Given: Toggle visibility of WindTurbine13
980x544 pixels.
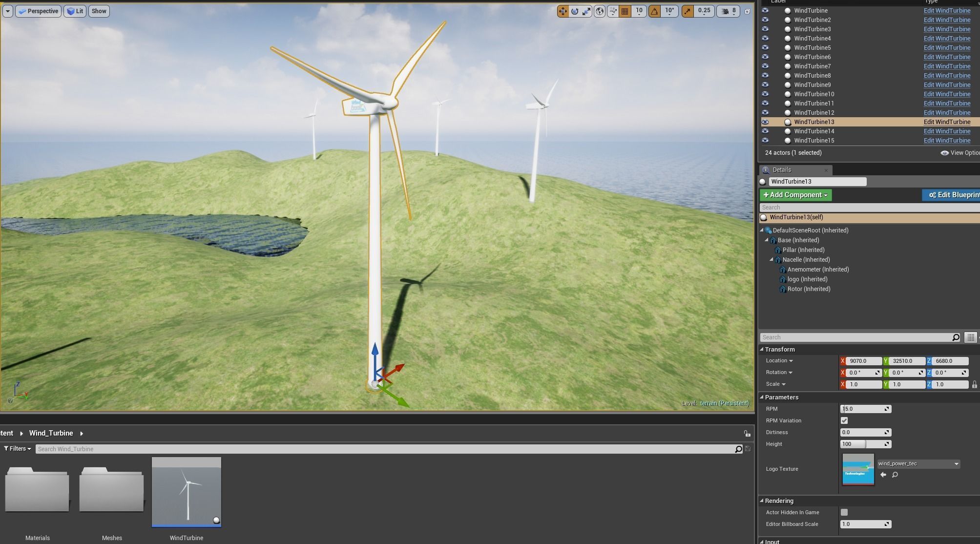Looking at the screenshot, I should tap(765, 122).
